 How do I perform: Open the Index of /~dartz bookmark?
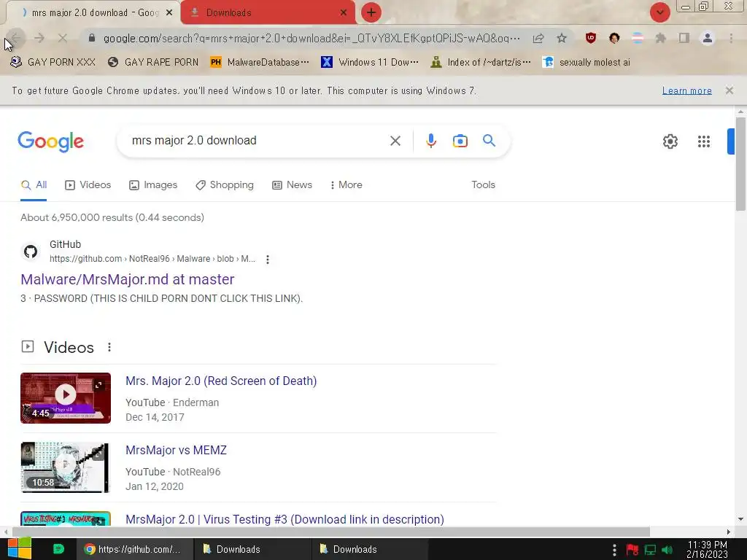click(480, 63)
